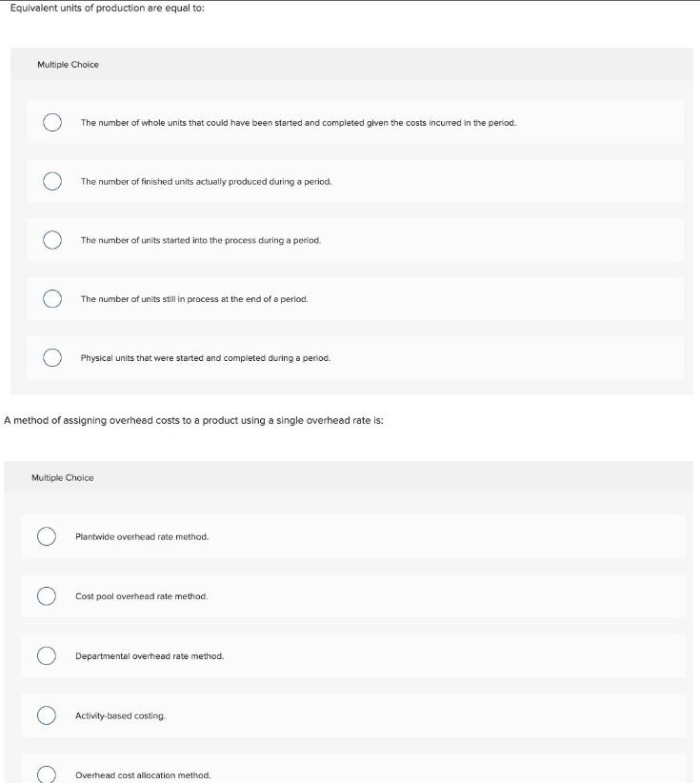Click 'Departmental overhead rate method' answer text
This screenshot has width=700, height=783.
tap(150, 656)
